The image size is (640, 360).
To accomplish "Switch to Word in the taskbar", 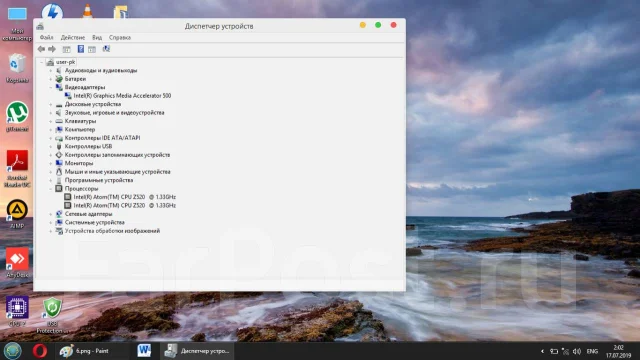I will pyautogui.click(x=144, y=351).
